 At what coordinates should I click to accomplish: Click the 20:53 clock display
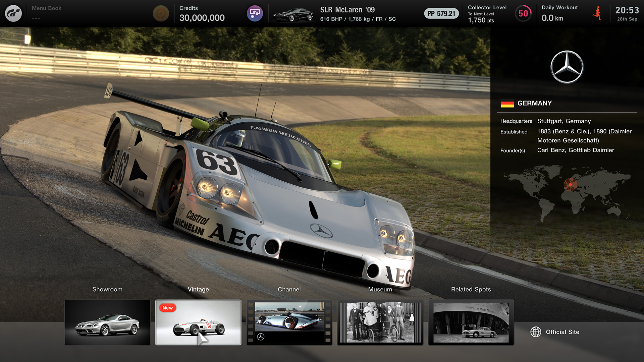pyautogui.click(x=627, y=10)
